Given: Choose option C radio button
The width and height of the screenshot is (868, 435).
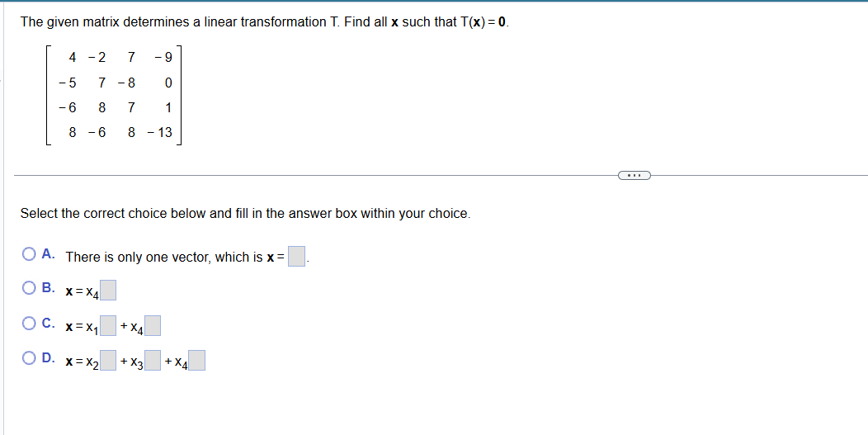Looking at the screenshot, I should (30, 324).
